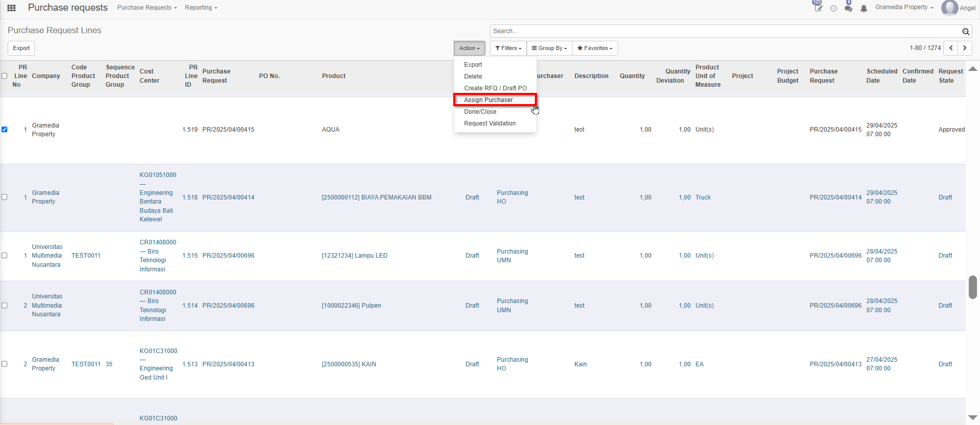Check the KAIN row checkbox

pos(5,364)
